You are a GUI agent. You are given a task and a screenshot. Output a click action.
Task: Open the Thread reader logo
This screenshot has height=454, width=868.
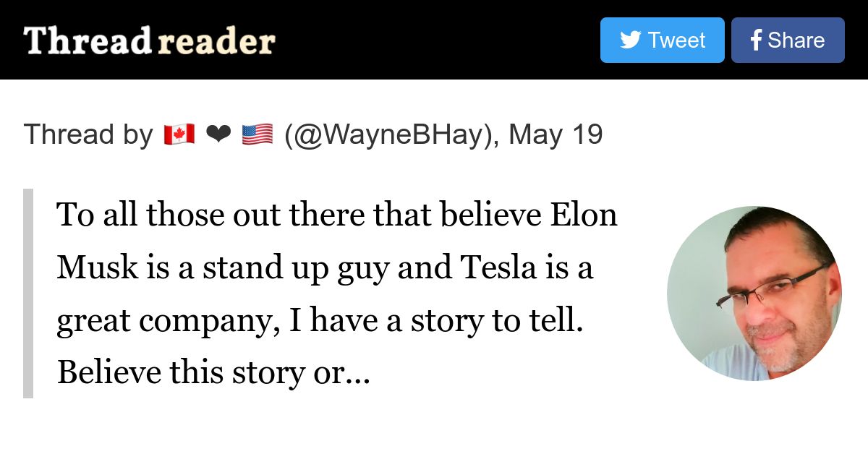coord(150,40)
